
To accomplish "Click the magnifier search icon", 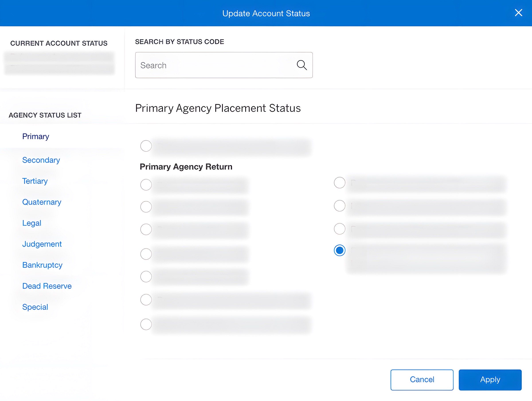I will [x=302, y=65].
